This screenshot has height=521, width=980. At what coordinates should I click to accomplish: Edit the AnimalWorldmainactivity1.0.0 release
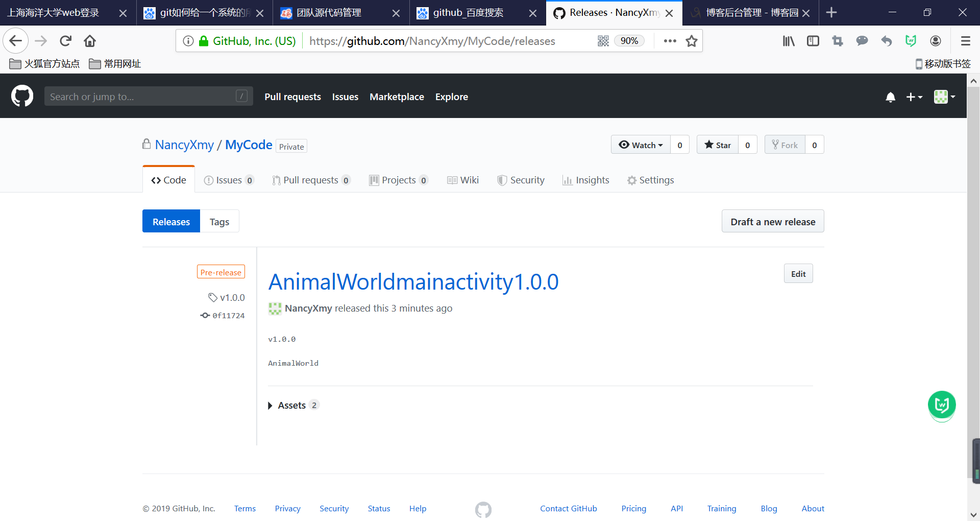coord(798,274)
